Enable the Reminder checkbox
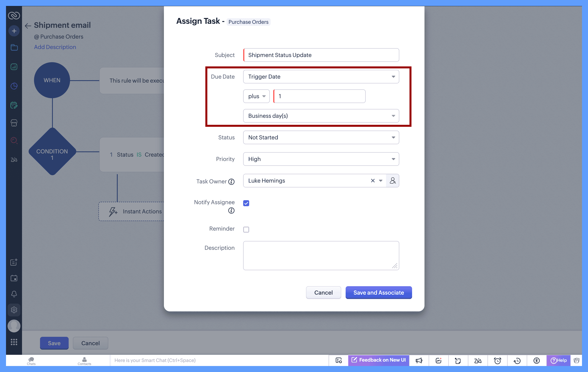The width and height of the screenshot is (588, 372). click(x=246, y=229)
